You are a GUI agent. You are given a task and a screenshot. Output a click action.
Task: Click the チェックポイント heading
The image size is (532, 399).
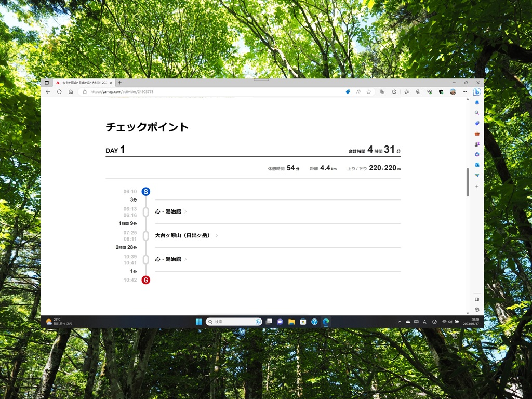[x=147, y=127]
